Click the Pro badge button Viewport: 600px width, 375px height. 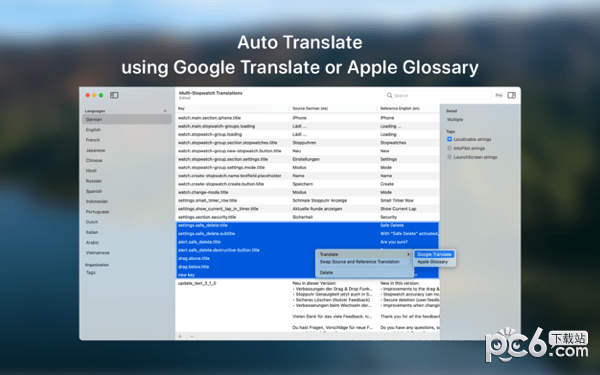point(499,95)
